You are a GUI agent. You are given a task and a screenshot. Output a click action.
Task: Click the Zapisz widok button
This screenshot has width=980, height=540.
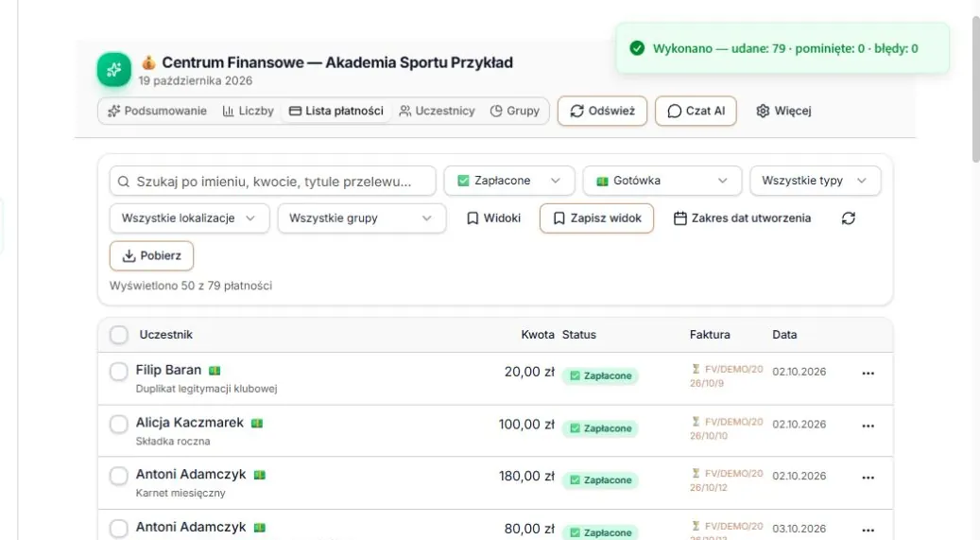coord(597,218)
